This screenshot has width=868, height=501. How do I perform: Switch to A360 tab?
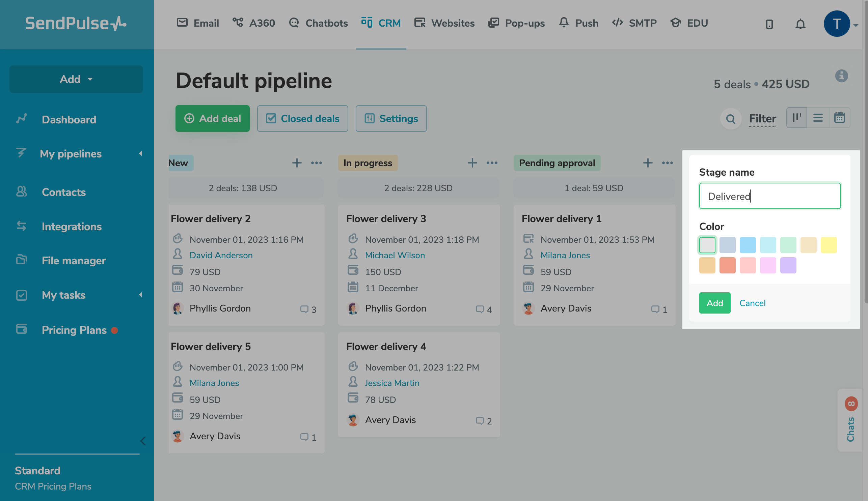[253, 23]
